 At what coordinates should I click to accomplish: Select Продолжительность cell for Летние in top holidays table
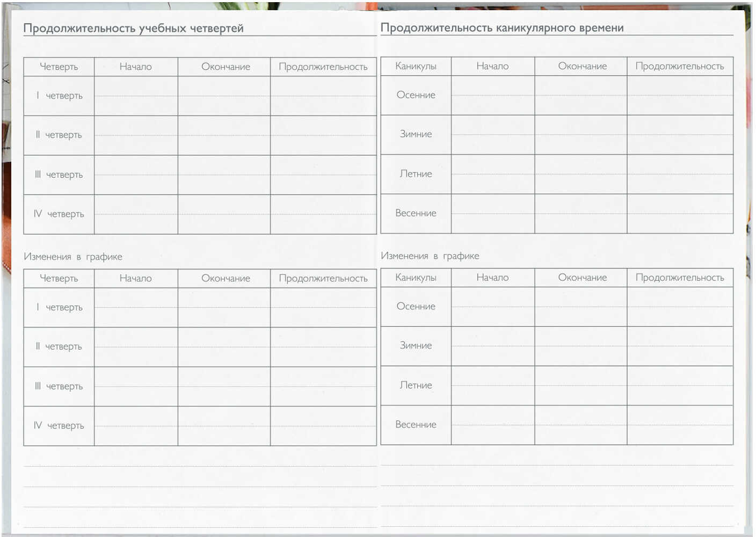tap(680, 174)
